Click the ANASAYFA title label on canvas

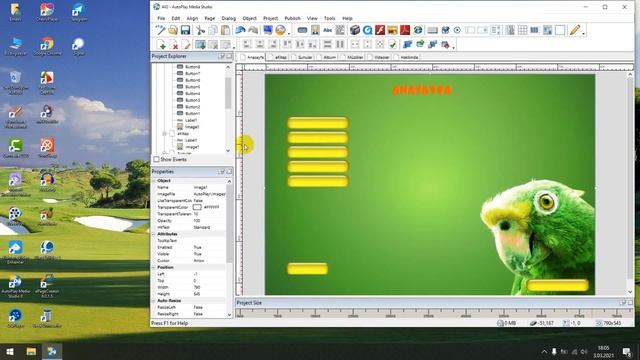click(x=422, y=90)
